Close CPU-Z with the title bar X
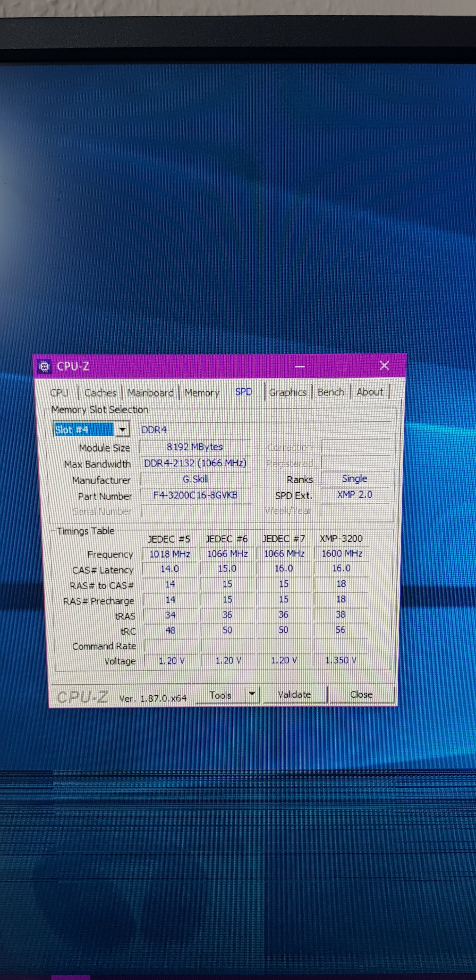 click(384, 366)
